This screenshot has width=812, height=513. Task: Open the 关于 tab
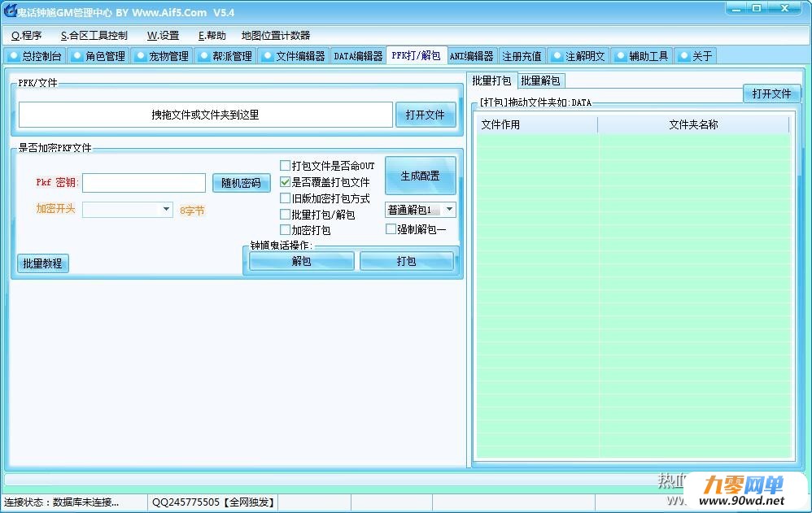[x=695, y=56]
